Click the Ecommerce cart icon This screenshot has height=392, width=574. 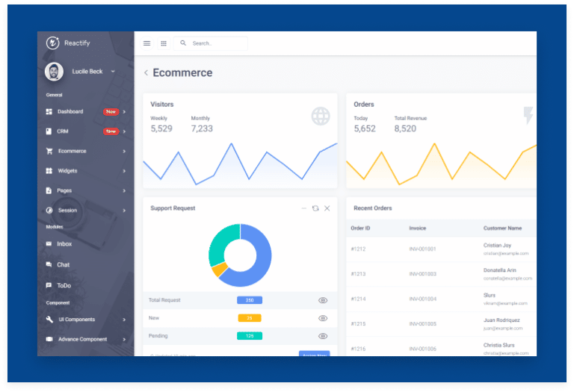(49, 151)
